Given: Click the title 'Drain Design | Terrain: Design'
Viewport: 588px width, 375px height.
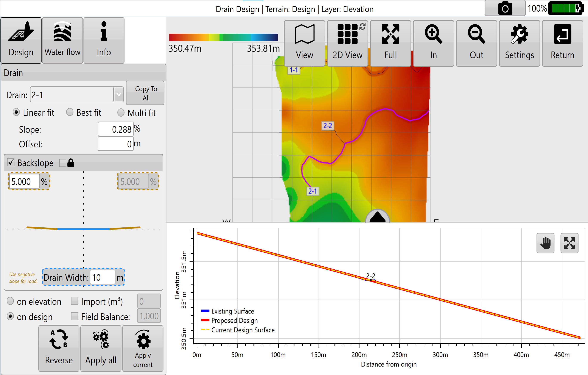Looking at the screenshot, I should click(265, 9).
